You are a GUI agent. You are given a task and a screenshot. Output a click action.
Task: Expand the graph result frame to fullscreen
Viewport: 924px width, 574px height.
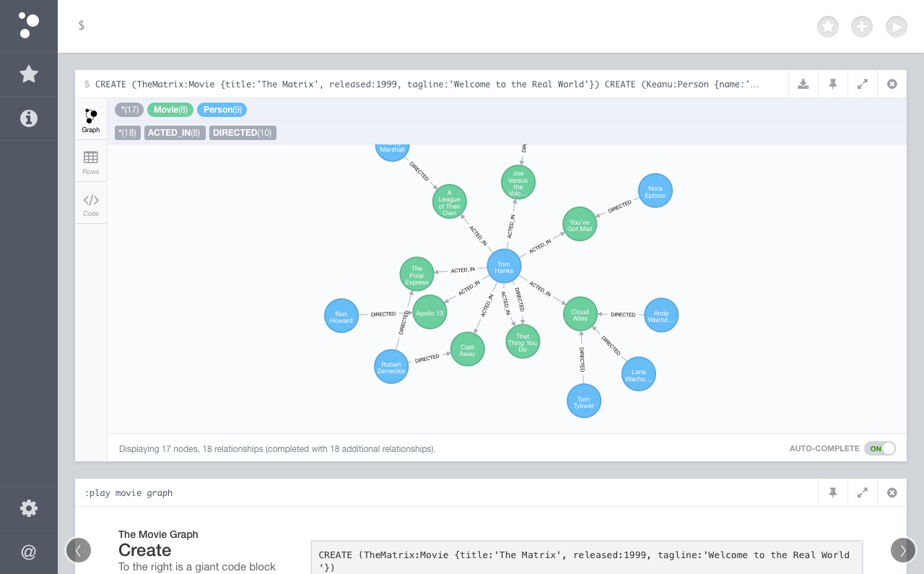coord(863,84)
